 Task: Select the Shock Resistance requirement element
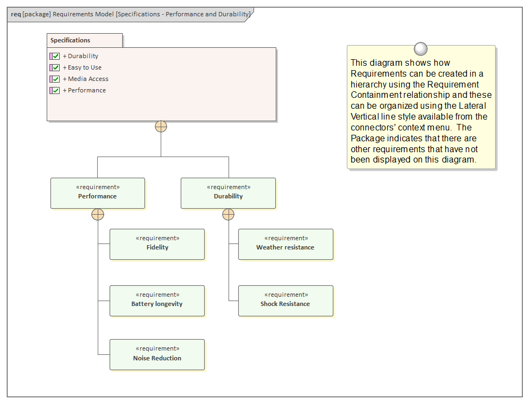[x=286, y=300]
